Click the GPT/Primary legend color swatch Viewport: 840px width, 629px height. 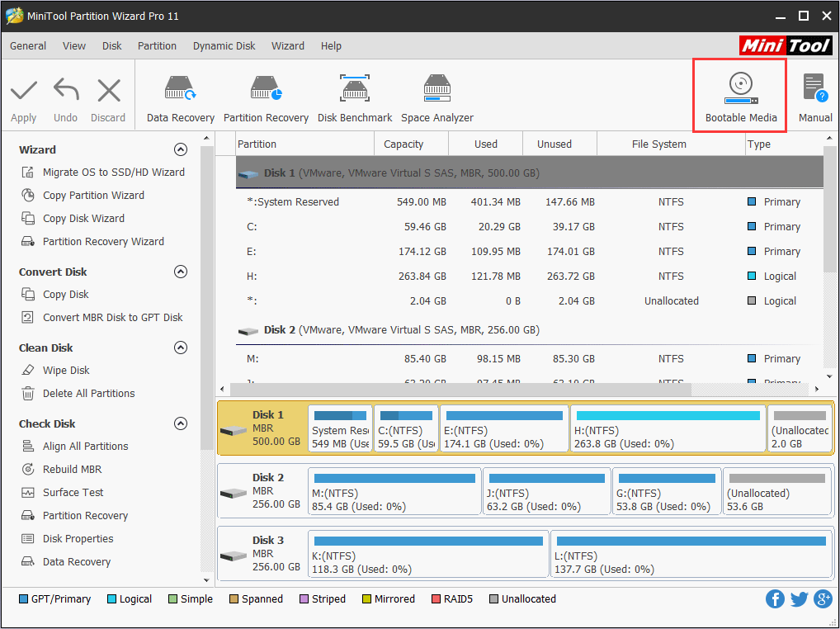23,598
